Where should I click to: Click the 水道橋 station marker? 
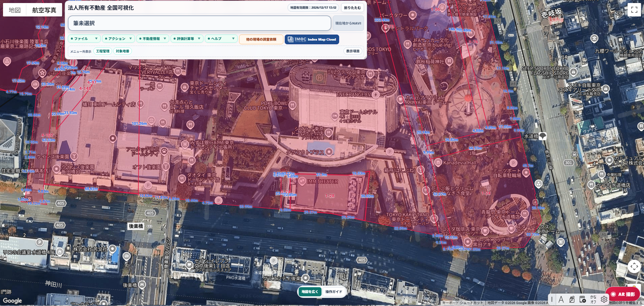click(x=543, y=136)
